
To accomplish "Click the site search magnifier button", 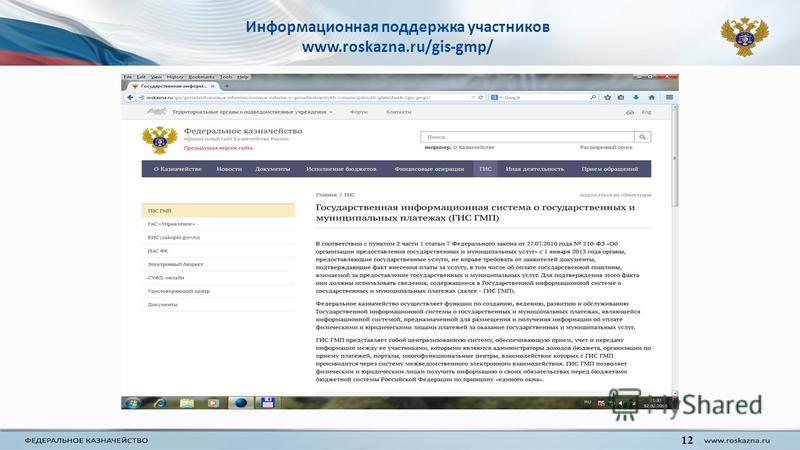I will pyautogui.click(x=642, y=137).
